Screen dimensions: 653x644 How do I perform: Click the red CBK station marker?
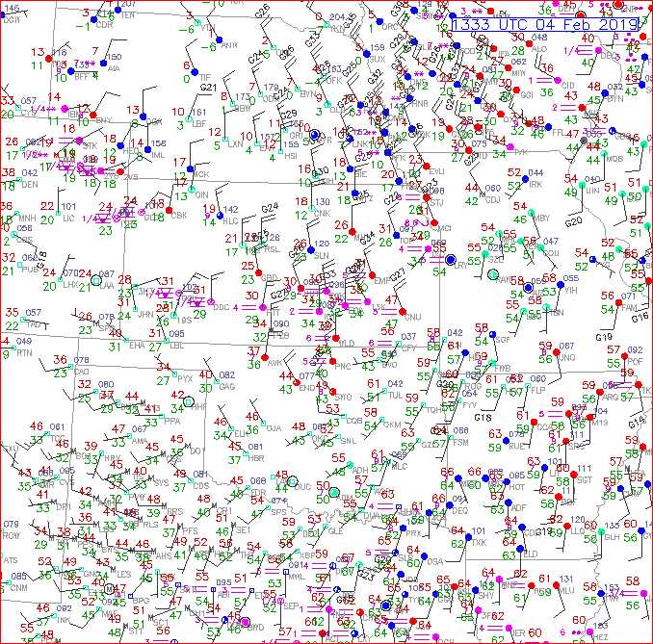(169, 209)
